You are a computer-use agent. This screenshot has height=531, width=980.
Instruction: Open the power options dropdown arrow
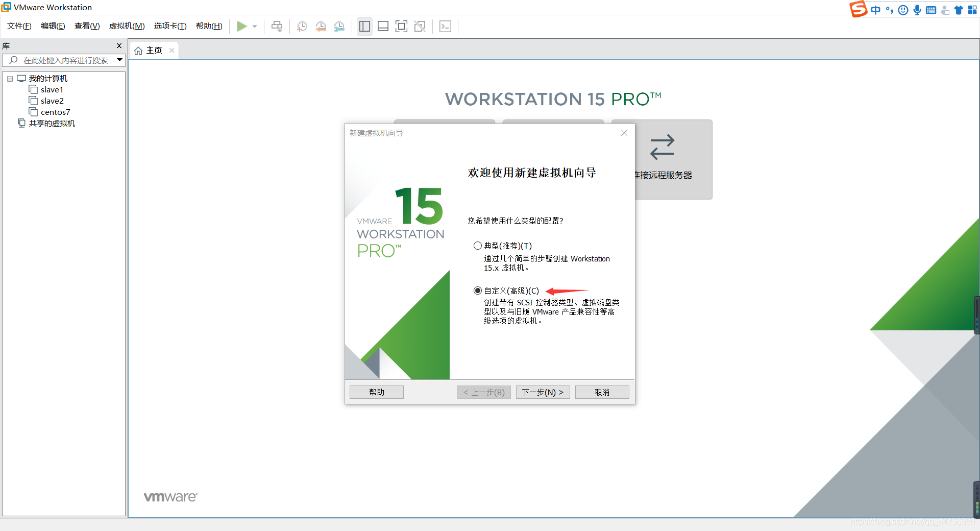point(255,27)
